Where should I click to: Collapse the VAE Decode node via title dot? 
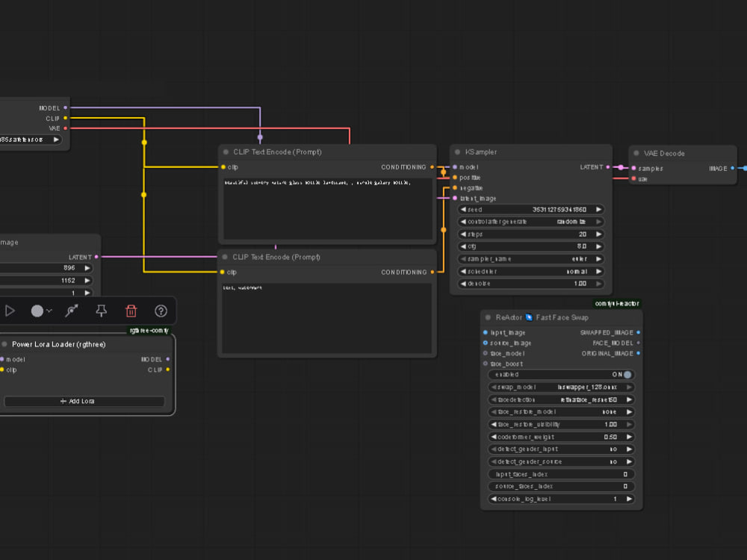coord(636,153)
